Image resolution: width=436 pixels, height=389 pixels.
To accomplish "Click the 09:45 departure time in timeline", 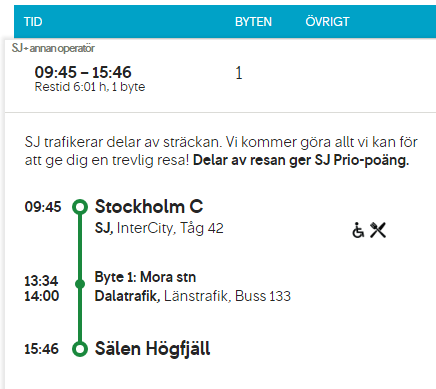I will [x=43, y=207].
